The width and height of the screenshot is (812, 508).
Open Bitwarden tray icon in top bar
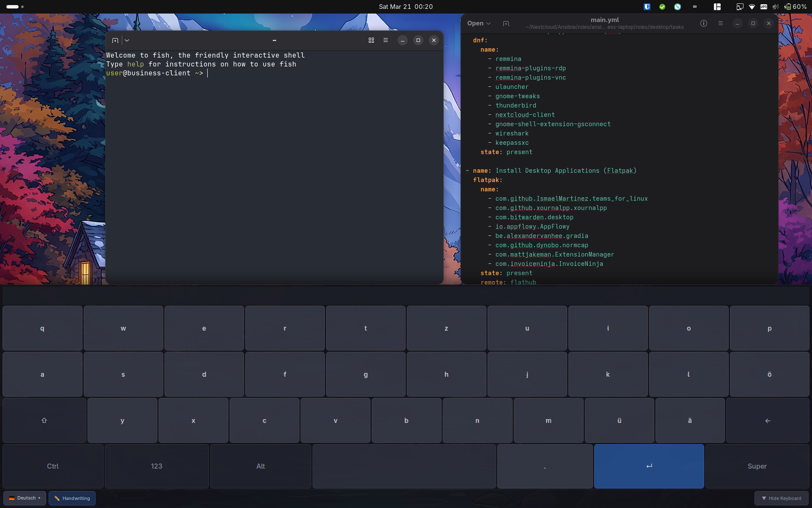647,7
